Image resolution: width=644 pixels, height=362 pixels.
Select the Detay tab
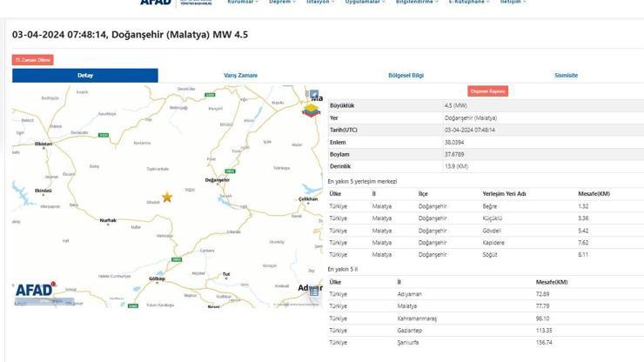(x=85, y=76)
